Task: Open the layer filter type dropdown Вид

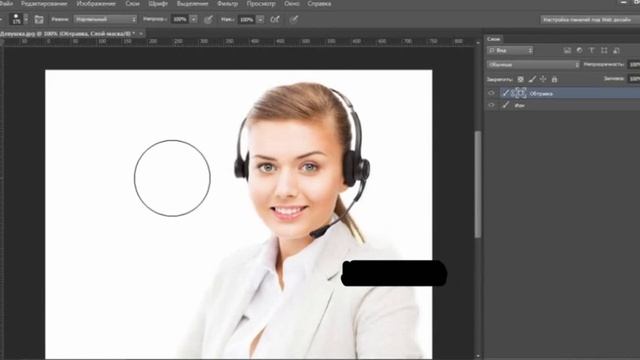Action: pos(510,51)
